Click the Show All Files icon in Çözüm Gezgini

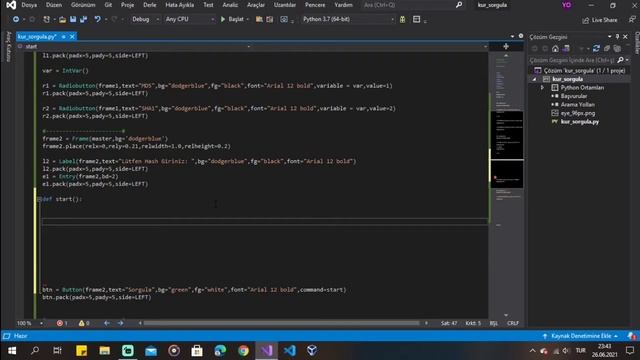click(617, 49)
